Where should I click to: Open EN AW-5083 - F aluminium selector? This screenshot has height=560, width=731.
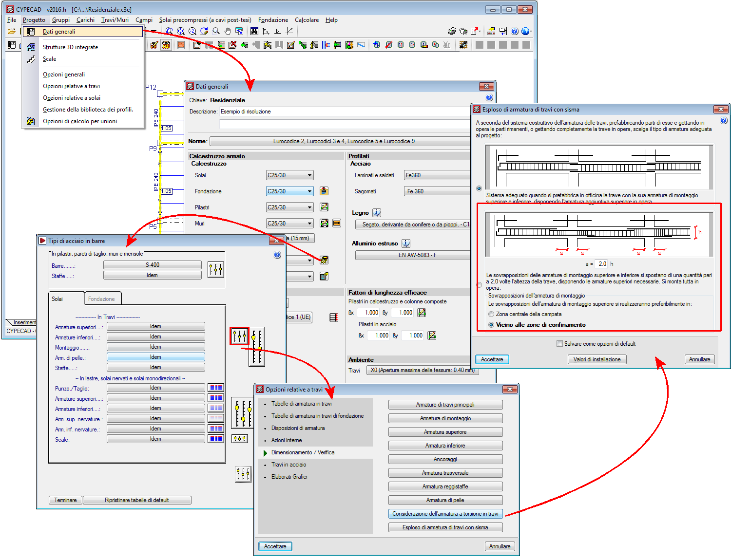[413, 255]
